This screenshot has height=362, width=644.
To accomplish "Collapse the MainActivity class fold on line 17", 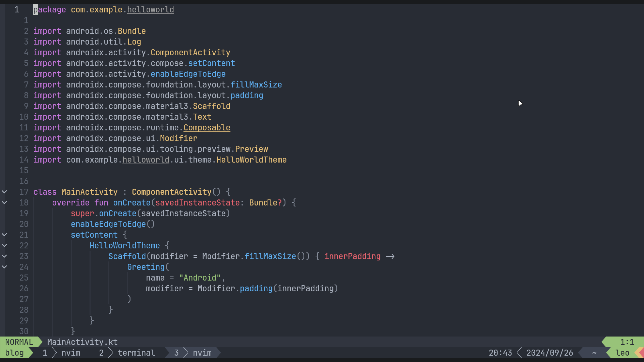I will (4, 192).
